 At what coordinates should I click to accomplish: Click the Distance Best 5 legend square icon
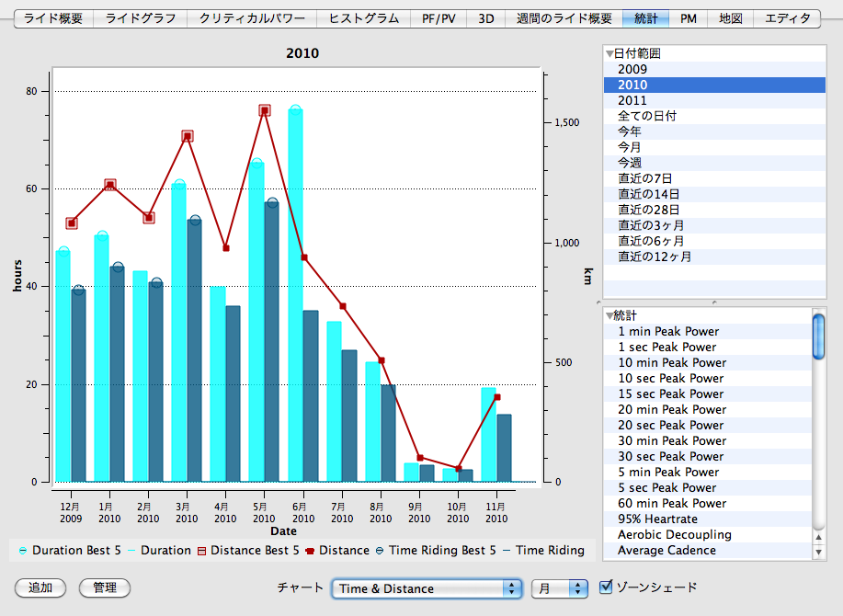pyautogui.click(x=201, y=551)
